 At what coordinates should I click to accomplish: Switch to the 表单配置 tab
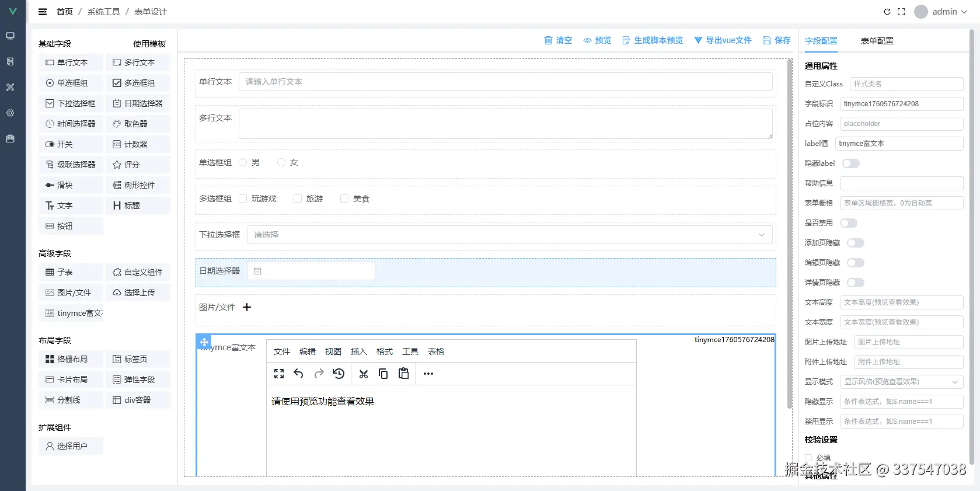(x=877, y=41)
